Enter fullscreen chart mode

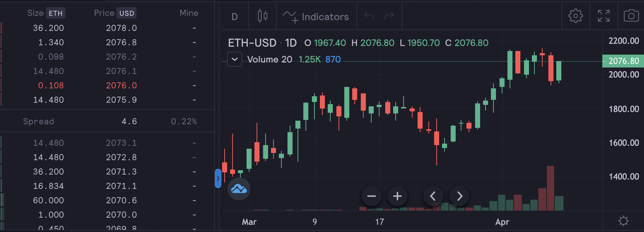(x=603, y=16)
